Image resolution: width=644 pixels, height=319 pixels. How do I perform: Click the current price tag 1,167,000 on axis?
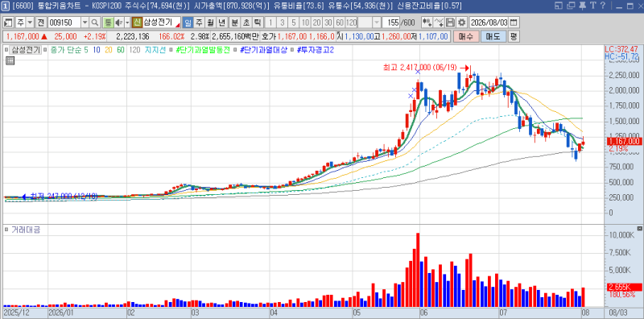625,142
